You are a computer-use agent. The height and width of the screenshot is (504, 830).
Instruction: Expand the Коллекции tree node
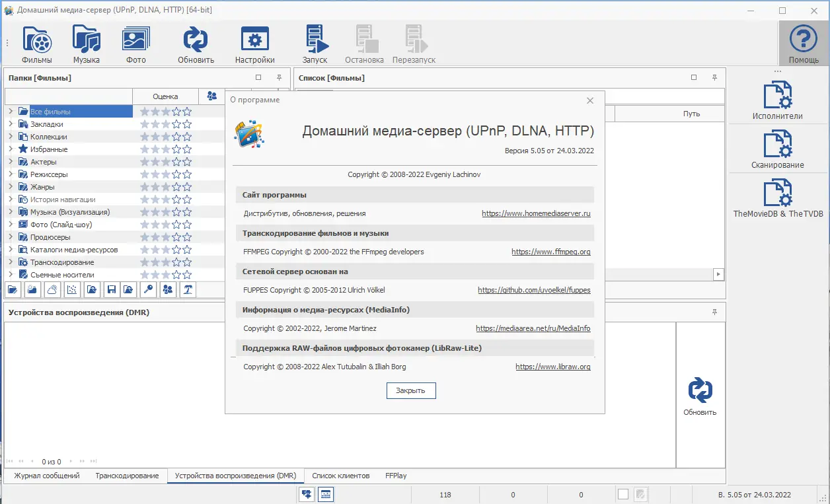tap(11, 137)
